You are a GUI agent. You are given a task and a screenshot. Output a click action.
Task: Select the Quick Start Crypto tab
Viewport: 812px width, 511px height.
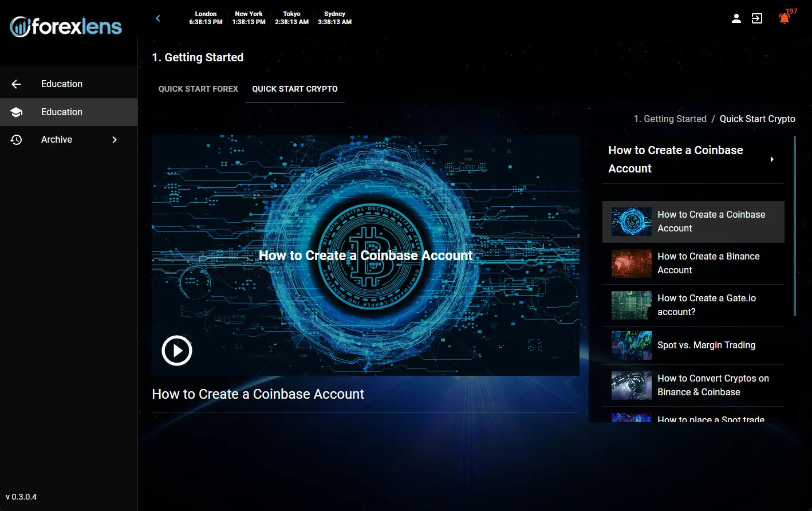pyautogui.click(x=294, y=89)
